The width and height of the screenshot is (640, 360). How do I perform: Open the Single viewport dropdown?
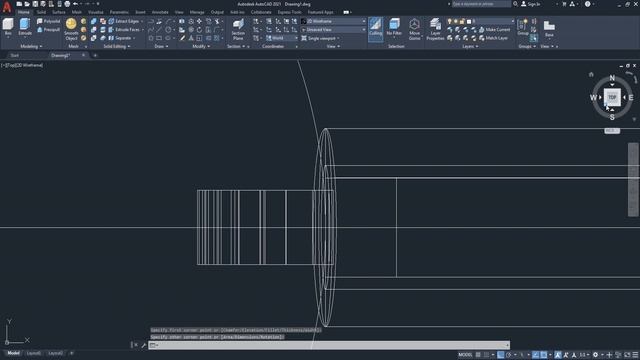(x=321, y=38)
